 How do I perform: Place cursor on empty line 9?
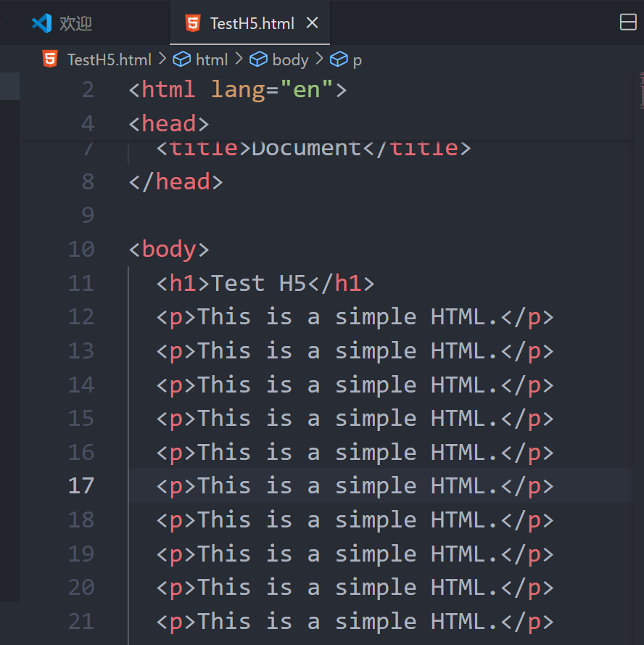(x=381, y=215)
